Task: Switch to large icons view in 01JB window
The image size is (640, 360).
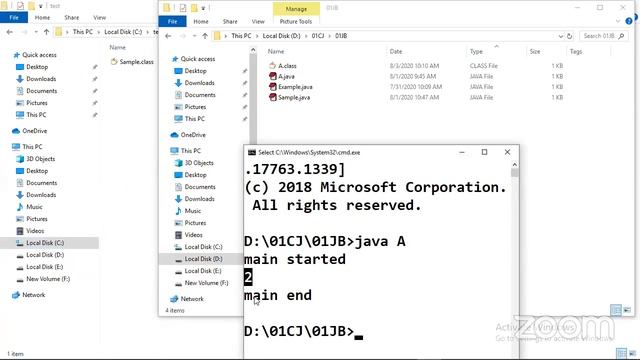Action: tap(627, 310)
